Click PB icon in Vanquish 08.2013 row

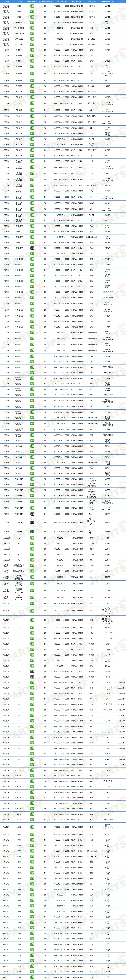click(x=32, y=33)
